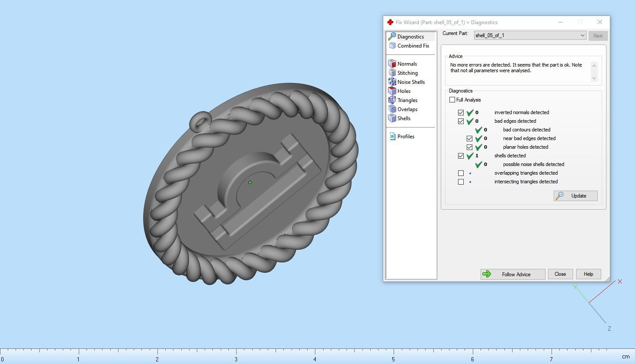This screenshot has height=364, width=635.
Task: Click the Fix Wizard resize grip corner
Action: [607, 279]
